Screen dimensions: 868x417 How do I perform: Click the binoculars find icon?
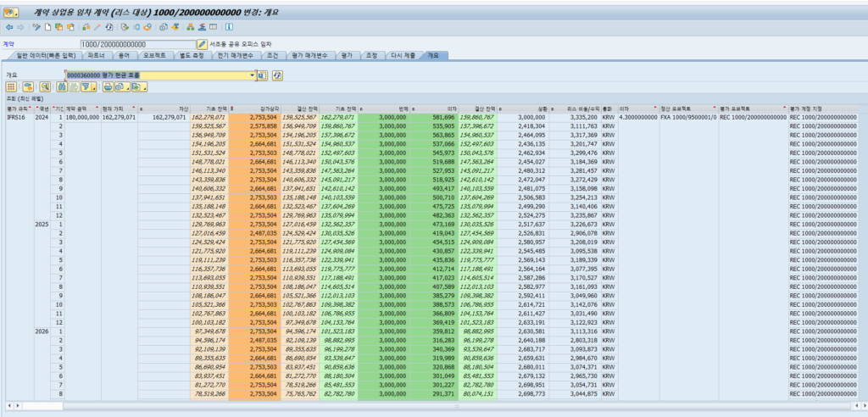coord(62,87)
